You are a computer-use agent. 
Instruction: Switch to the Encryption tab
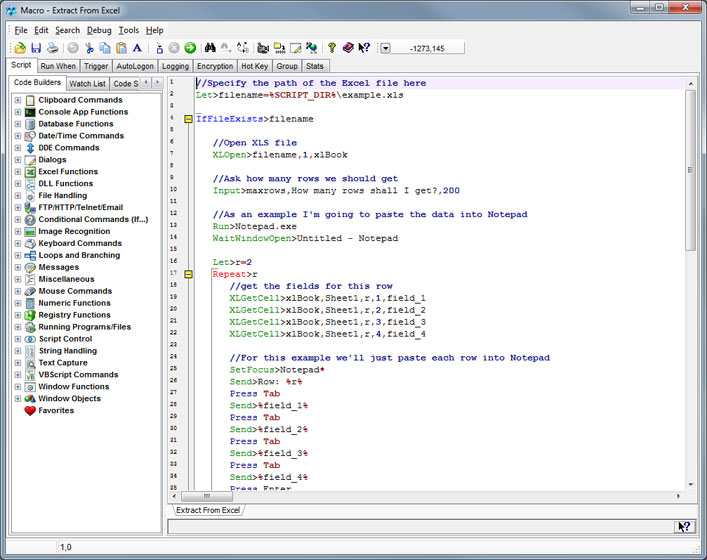[x=215, y=66]
